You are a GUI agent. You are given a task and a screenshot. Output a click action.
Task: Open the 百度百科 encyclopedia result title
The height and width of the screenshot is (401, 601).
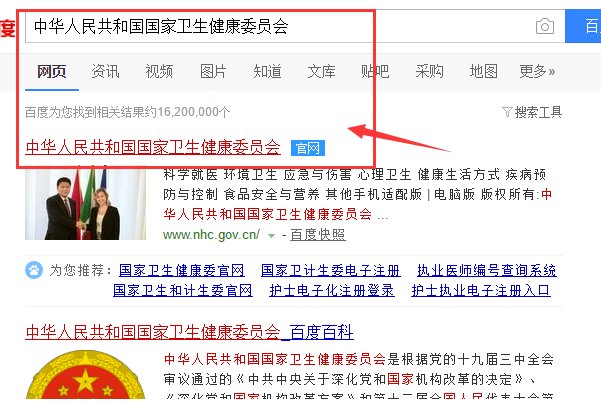click(189, 332)
